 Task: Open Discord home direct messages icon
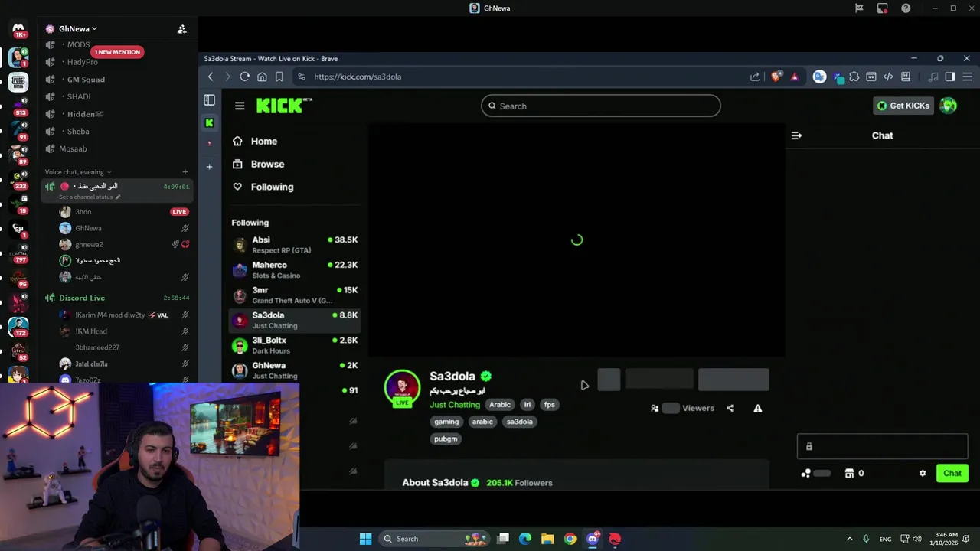click(x=18, y=30)
